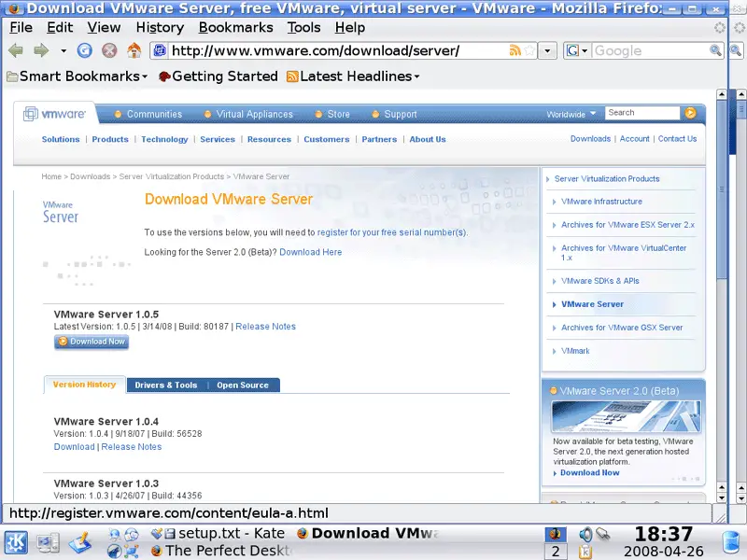Viewport: 747px width, 560px height.
Task: Submit site search with orange arrow button
Action: point(690,113)
